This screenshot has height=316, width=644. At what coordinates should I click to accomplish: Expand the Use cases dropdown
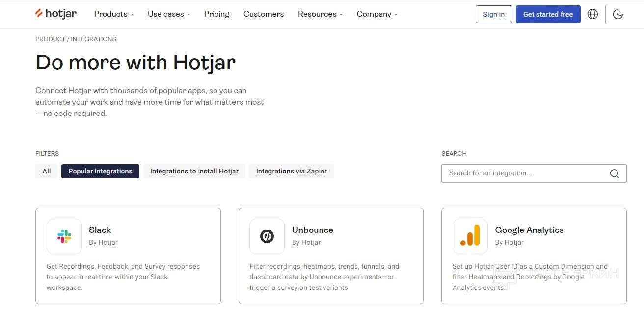[x=169, y=14]
